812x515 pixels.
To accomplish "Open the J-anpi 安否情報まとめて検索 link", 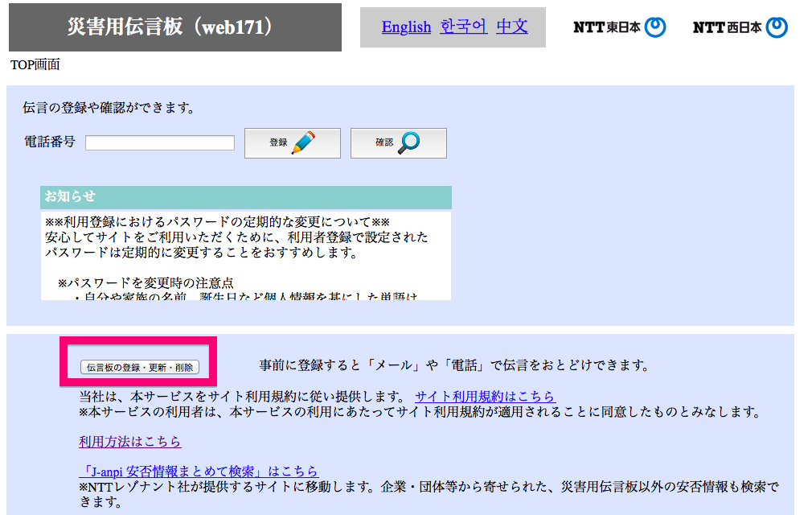I will pyautogui.click(x=199, y=471).
